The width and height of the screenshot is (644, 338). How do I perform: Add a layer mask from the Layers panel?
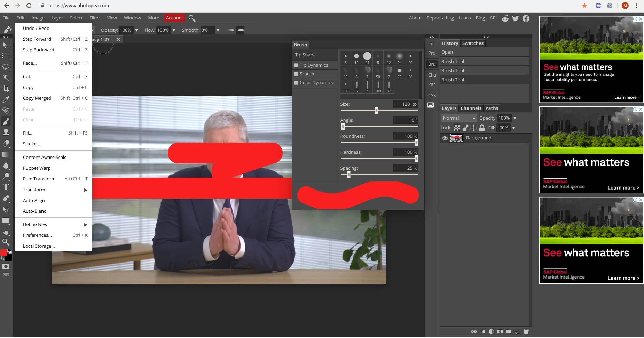[x=500, y=331]
